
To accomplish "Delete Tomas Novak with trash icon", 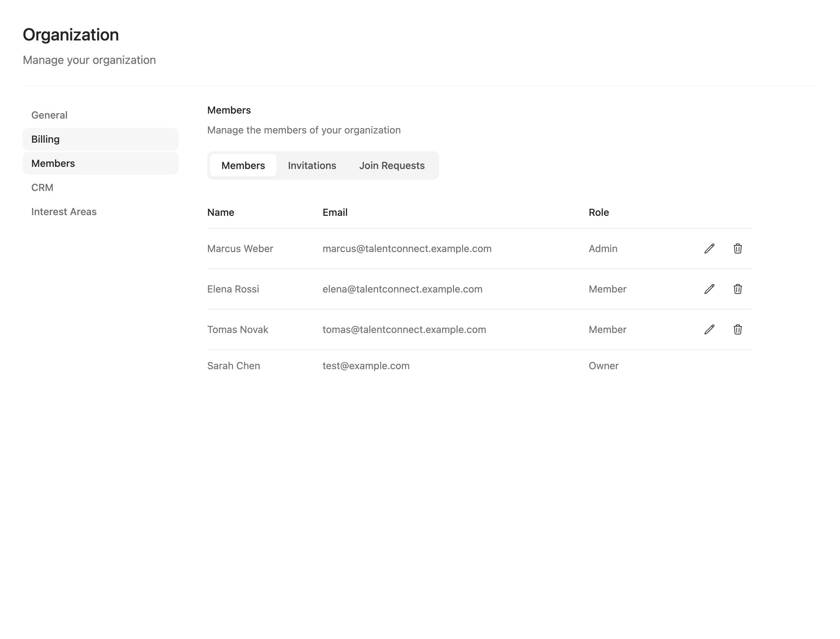I will pyautogui.click(x=738, y=330).
